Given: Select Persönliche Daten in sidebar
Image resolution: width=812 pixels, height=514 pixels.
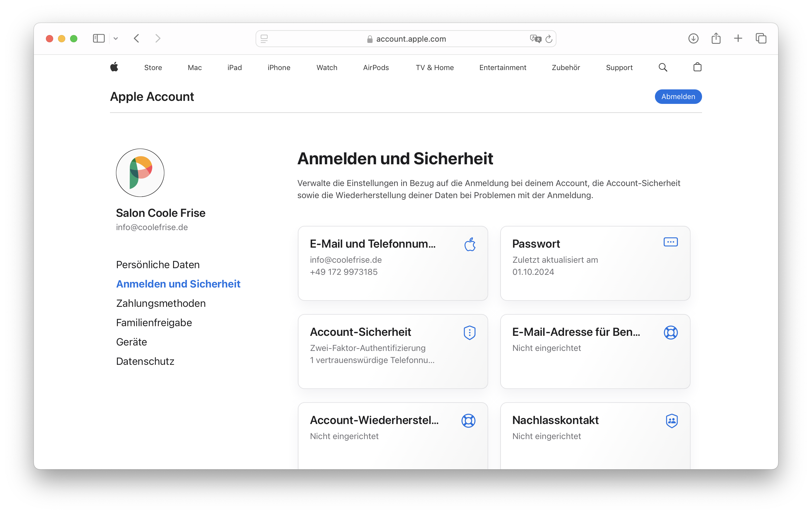Looking at the screenshot, I should pos(157,265).
